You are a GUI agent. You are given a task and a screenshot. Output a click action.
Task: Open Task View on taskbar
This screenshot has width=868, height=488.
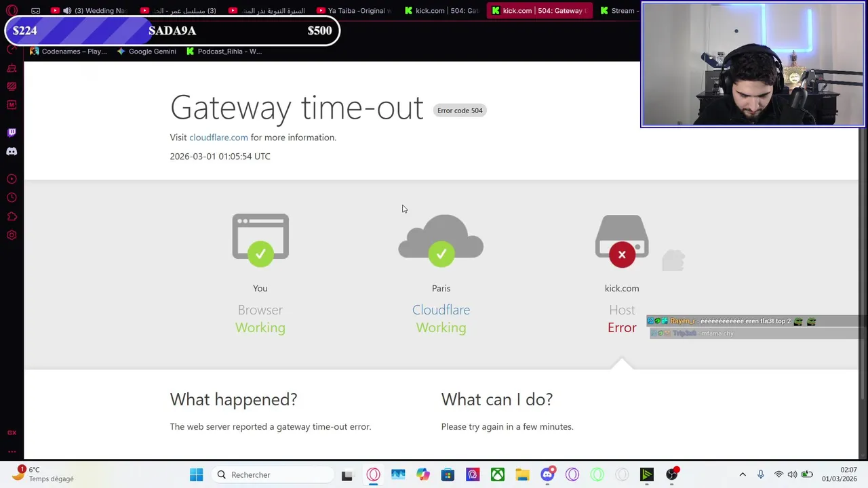347,474
